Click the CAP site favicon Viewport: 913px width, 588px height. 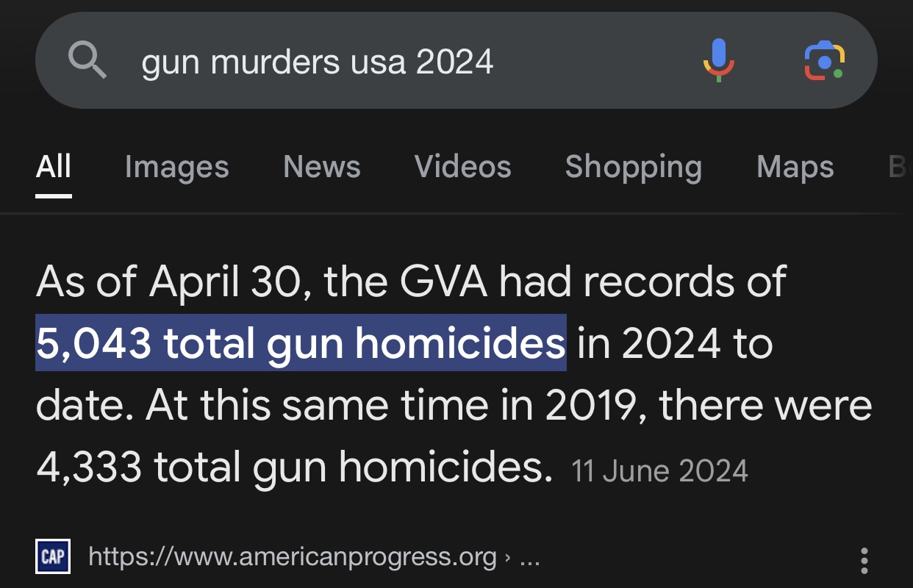[53, 556]
